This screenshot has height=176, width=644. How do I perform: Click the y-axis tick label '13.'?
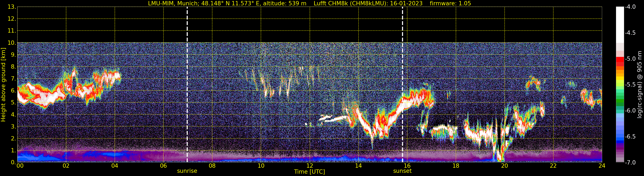click(12, 7)
